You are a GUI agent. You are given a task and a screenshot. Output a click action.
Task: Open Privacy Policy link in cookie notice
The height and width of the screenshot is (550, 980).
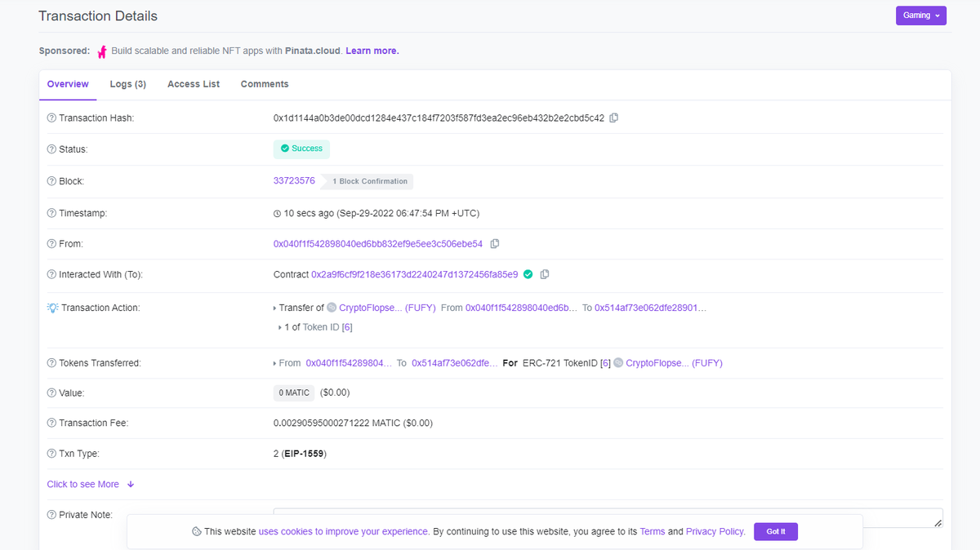click(715, 531)
